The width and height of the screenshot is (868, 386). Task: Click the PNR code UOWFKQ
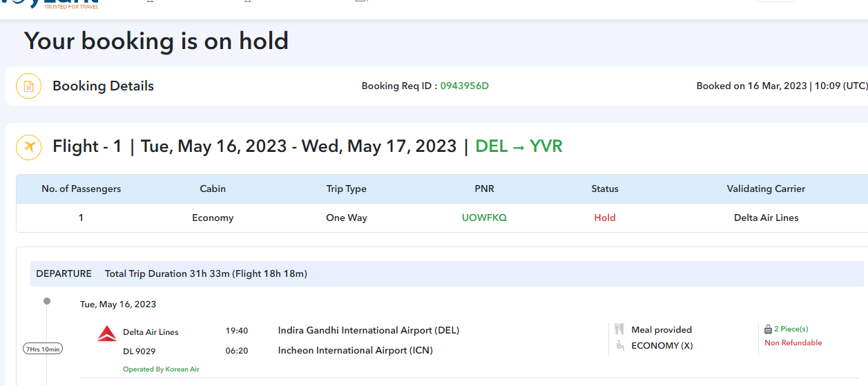[484, 218]
